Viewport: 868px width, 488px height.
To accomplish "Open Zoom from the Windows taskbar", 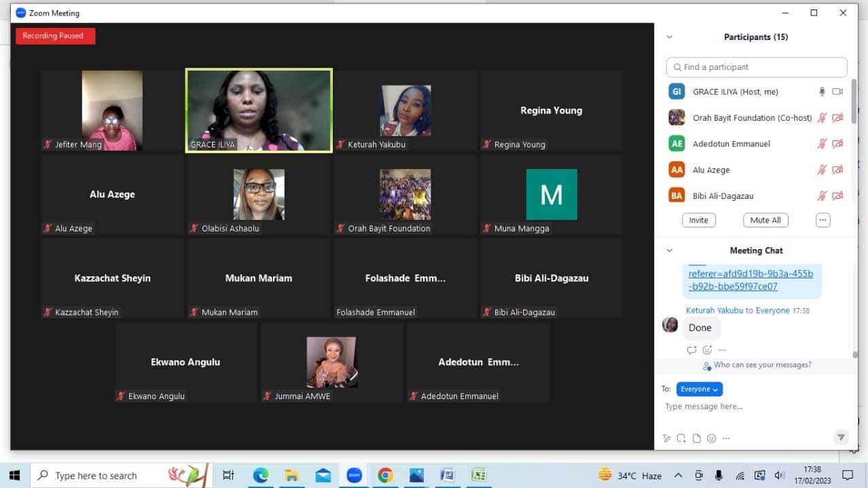I will coord(354,475).
